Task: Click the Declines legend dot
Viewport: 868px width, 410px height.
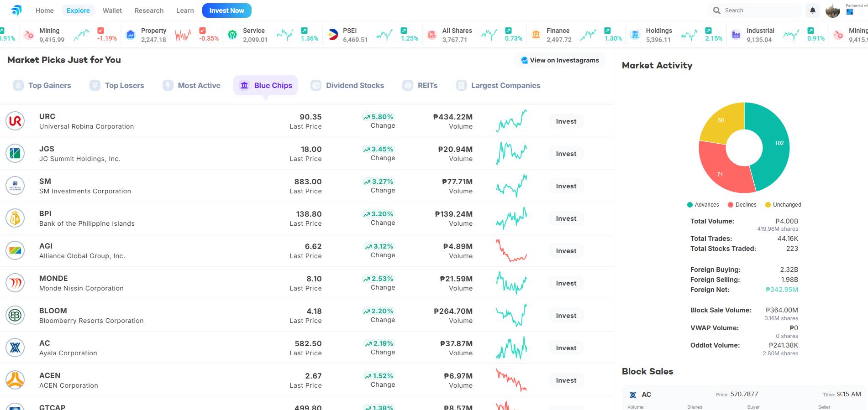Action: pyautogui.click(x=731, y=205)
